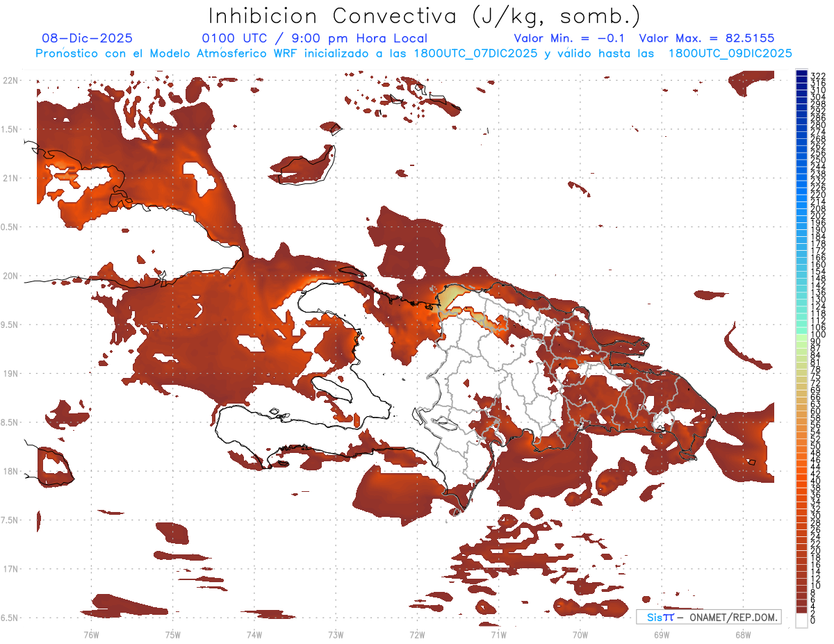Click the "0.5N" latitude label
The height and width of the screenshot is (644, 834).
(x=9, y=227)
